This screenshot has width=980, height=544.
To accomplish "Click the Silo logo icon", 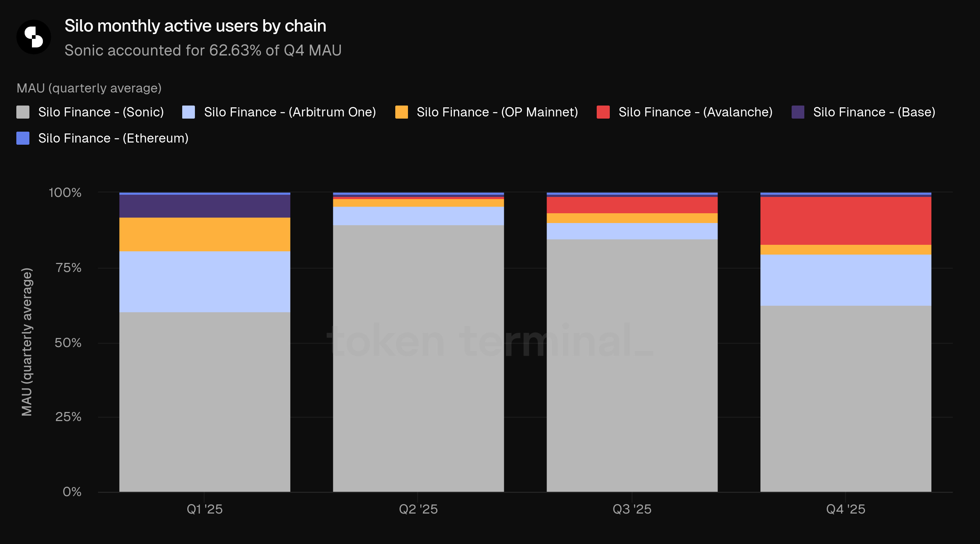I will pyautogui.click(x=34, y=37).
